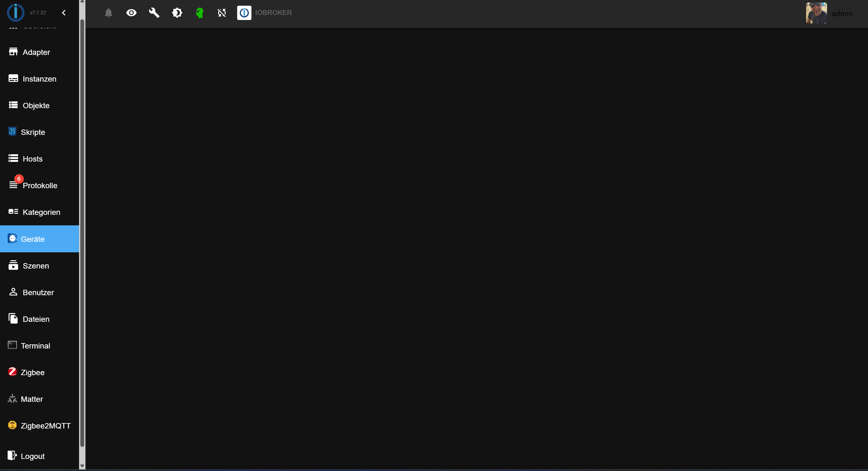Click the sync disabled icon
The image size is (868, 471).
222,13
